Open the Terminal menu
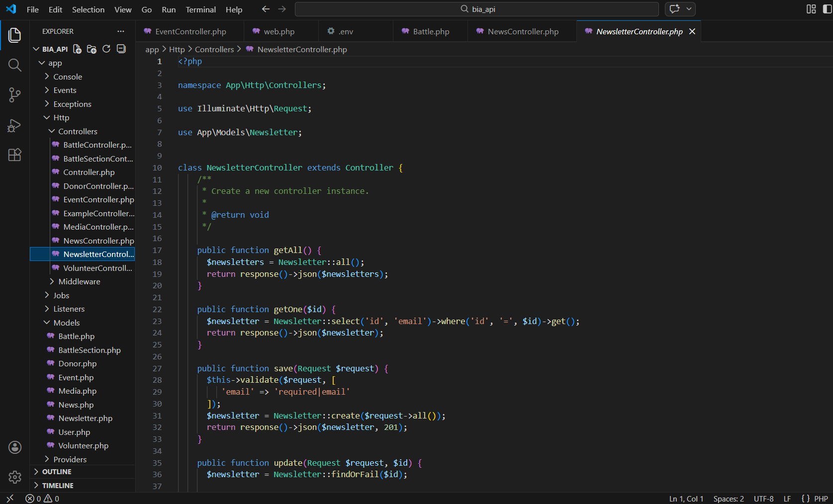The width and height of the screenshot is (833, 504). (200, 9)
